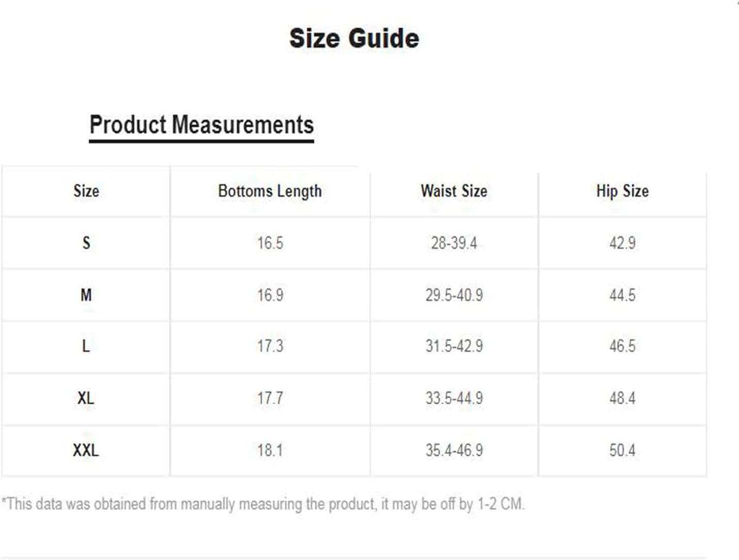Select the Product Measurements heading
The height and width of the screenshot is (560, 739).
202,125
